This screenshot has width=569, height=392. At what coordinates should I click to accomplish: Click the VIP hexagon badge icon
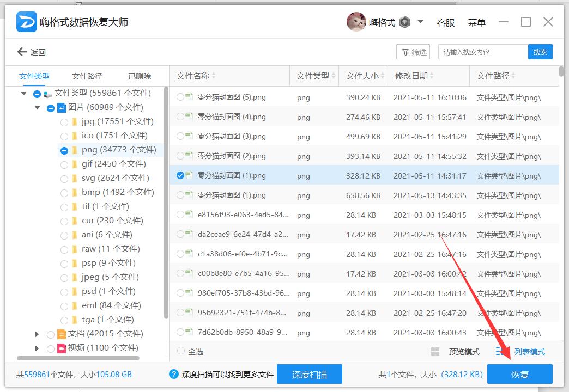(x=404, y=22)
